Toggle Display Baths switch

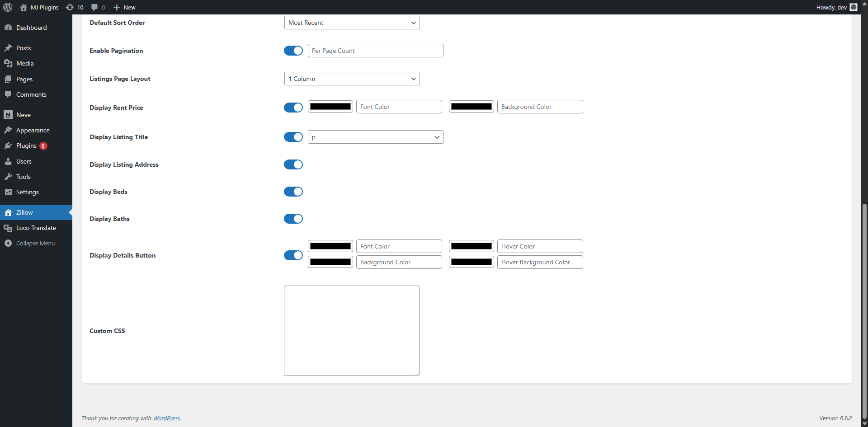293,219
